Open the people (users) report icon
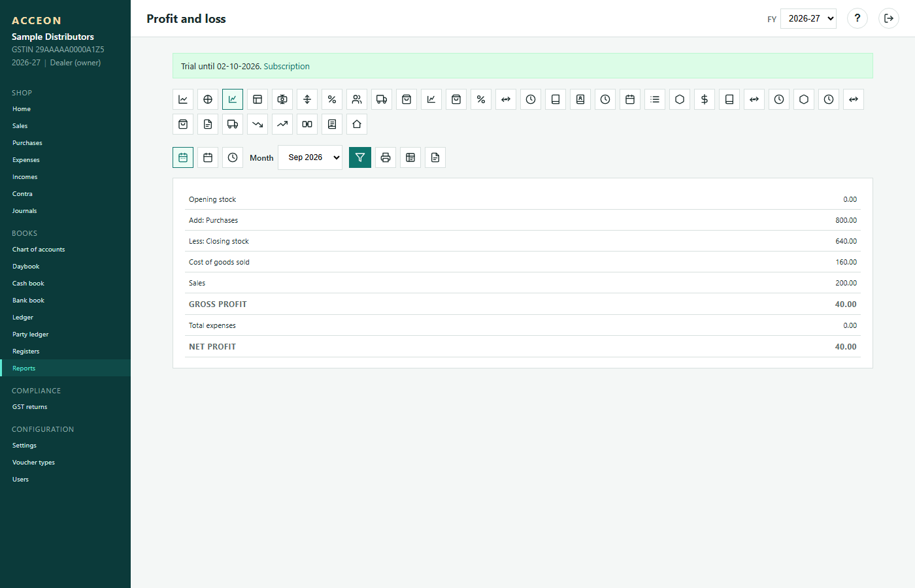The width and height of the screenshot is (915, 588). point(357,99)
